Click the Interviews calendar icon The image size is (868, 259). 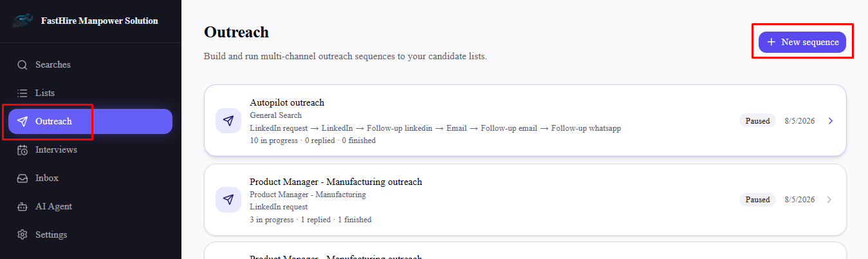[x=23, y=150]
